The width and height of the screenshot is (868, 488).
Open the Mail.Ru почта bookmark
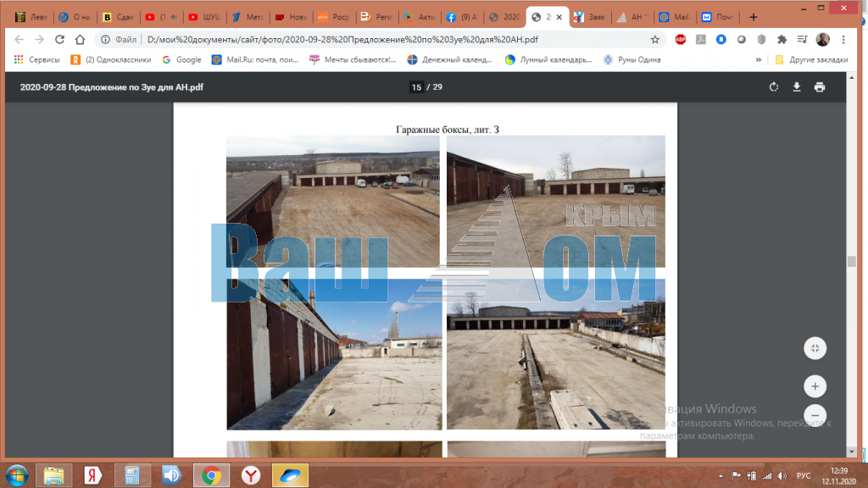(255, 60)
